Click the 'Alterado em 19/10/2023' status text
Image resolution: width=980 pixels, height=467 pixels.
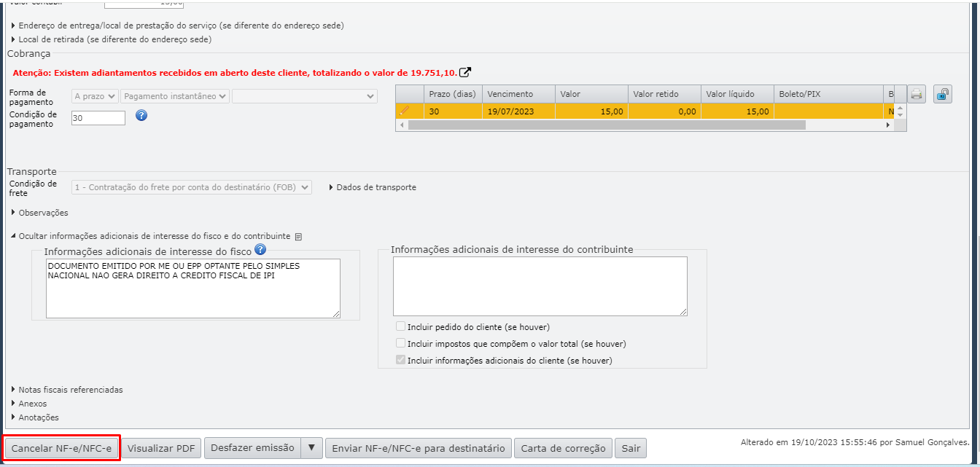855,442
